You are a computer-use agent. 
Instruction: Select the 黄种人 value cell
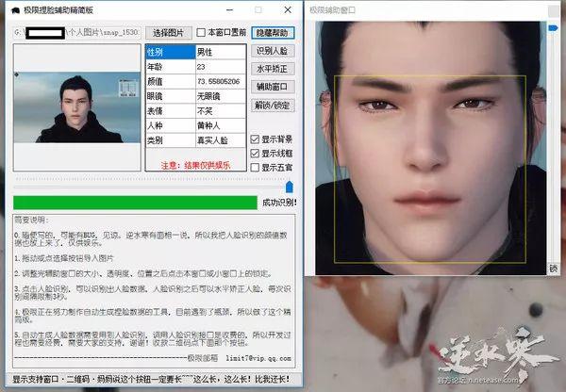[221, 125]
